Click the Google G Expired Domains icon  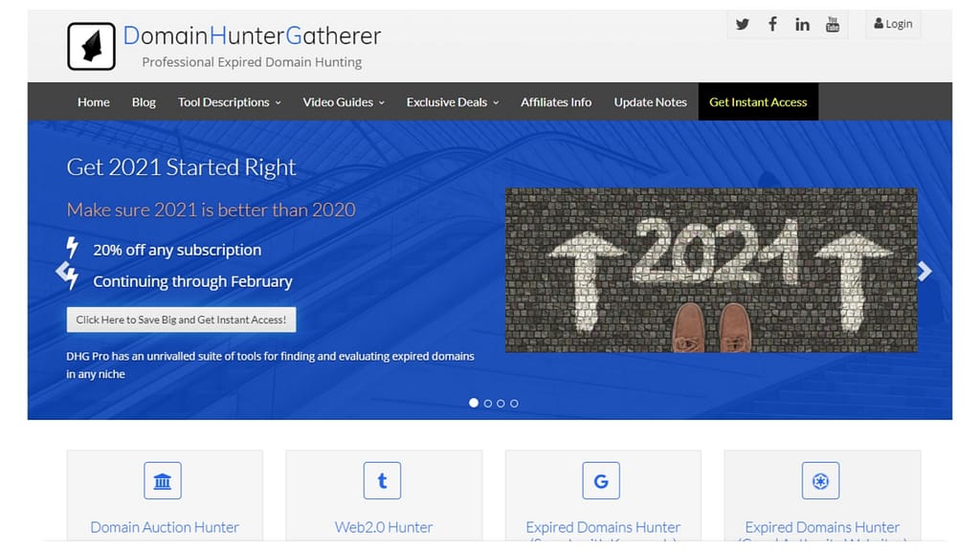pos(601,481)
